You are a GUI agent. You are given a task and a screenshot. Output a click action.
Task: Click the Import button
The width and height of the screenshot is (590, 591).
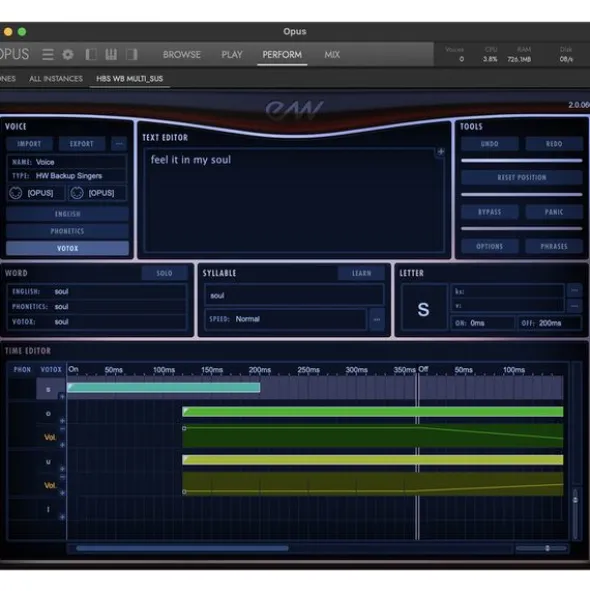29,144
